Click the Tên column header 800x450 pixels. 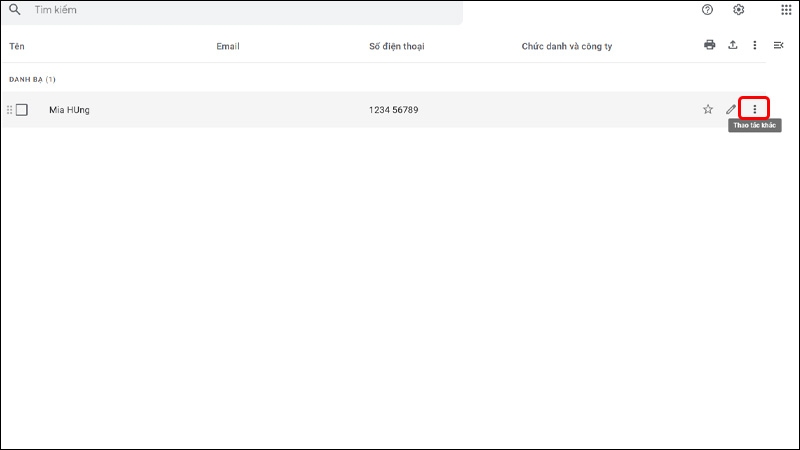pyautogui.click(x=17, y=46)
